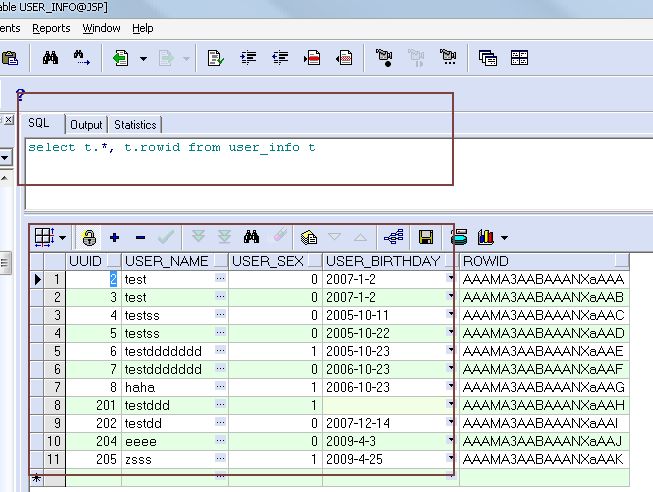Click the ROWID cell ending in AAK
653x492 pixels.
545,459
